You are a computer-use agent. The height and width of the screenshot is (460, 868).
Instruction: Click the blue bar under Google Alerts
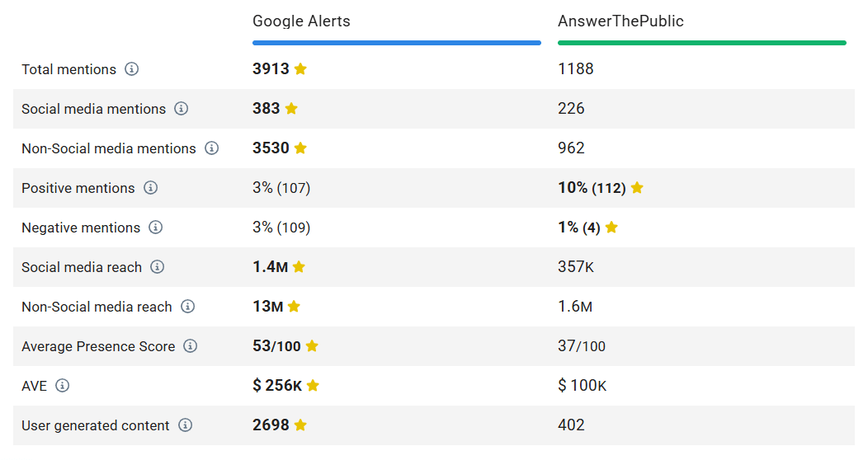click(x=396, y=43)
